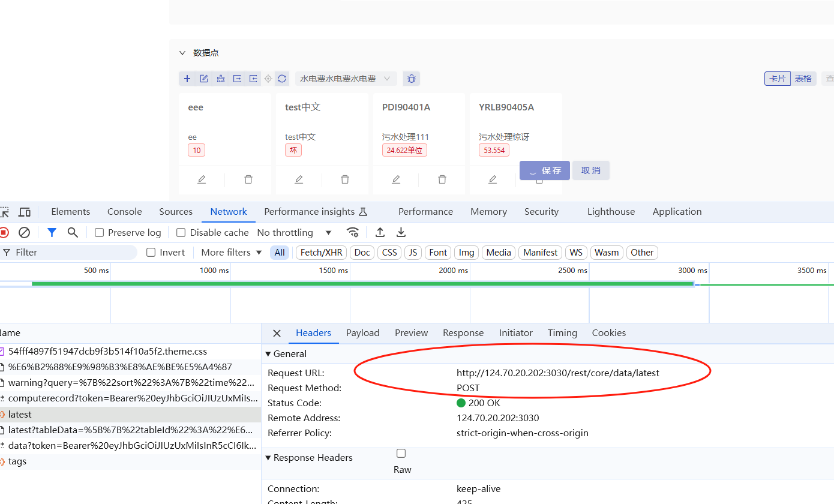Click the greyed-out target locate icon
Viewport: 834px width, 504px height.
[x=268, y=79]
